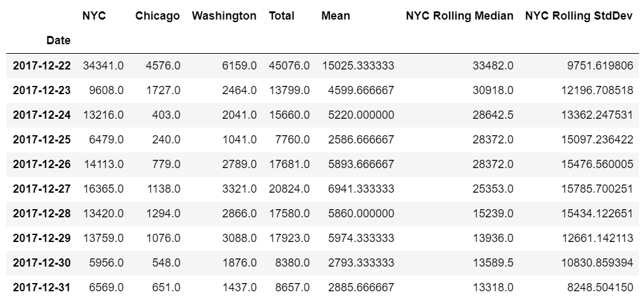Viewport: 644px width, 302px height.
Task: Click the NYC Rolling Median header
Action: [x=460, y=16]
